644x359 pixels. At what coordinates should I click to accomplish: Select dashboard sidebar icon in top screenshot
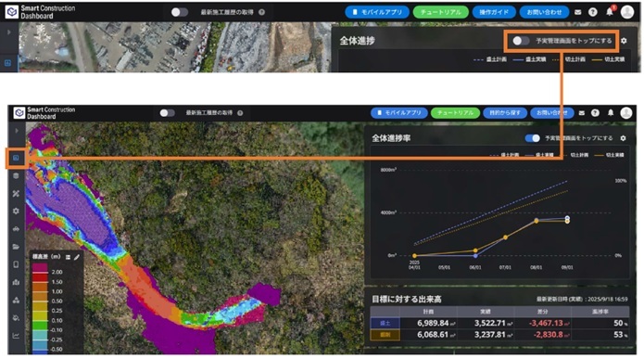point(7,63)
